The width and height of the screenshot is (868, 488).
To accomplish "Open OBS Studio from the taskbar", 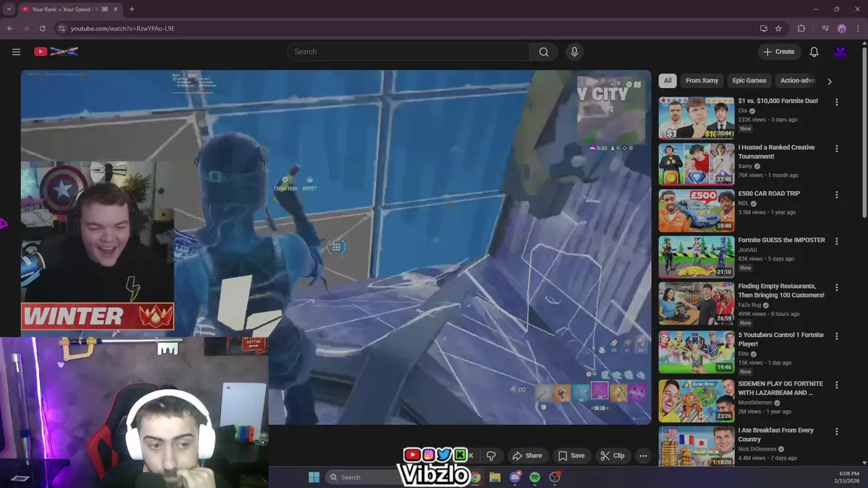I will [x=555, y=477].
